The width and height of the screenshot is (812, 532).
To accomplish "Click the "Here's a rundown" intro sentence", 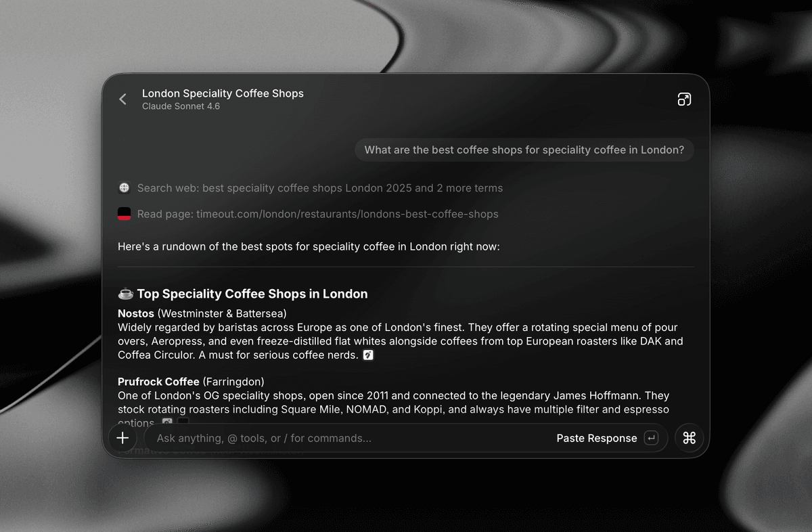I will [309, 246].
